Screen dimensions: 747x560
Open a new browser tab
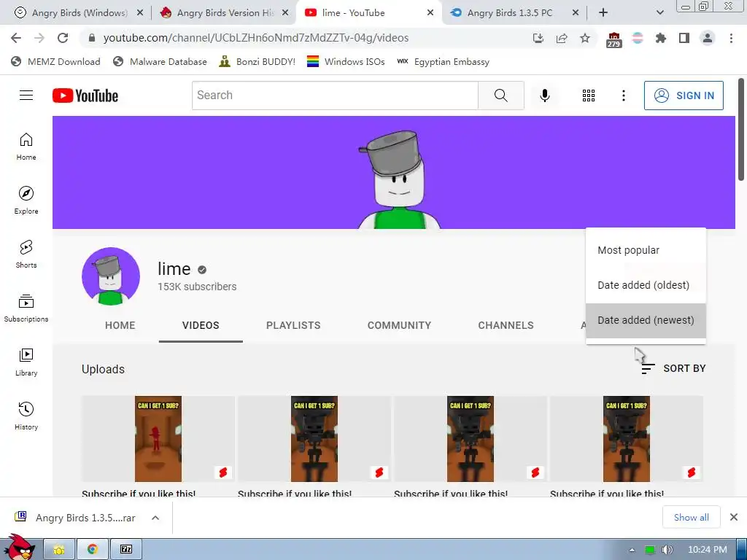(603, 13)
